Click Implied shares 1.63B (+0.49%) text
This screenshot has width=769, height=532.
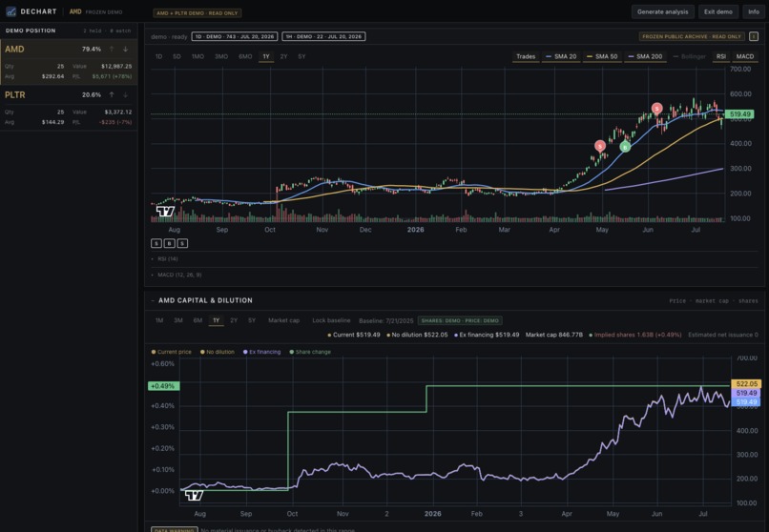tap(635, 335)
